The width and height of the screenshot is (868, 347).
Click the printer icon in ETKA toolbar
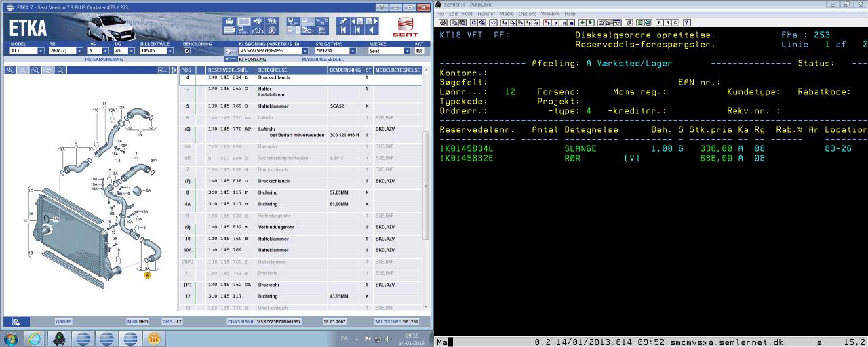(229, 20)
